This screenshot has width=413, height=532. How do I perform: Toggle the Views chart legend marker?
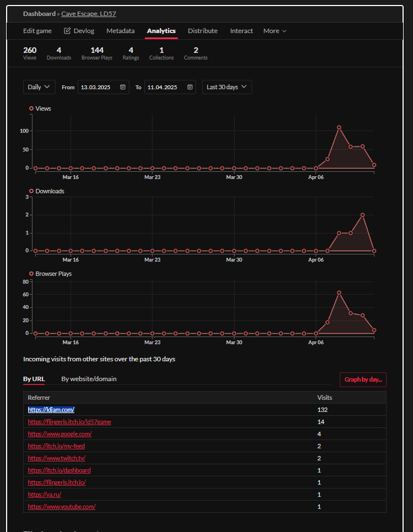click(x=31, y=108)
